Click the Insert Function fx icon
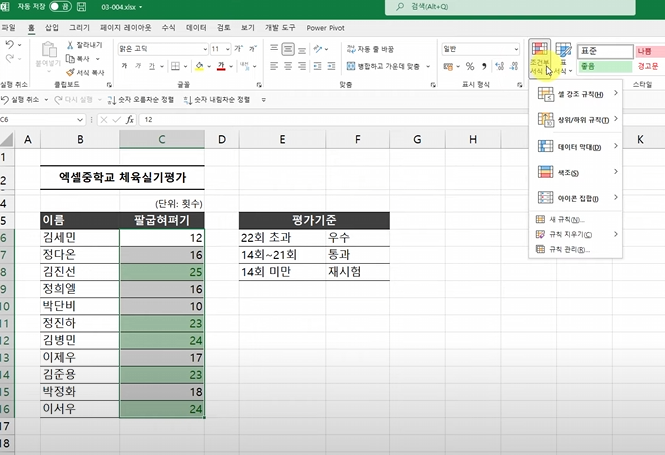 130,120
